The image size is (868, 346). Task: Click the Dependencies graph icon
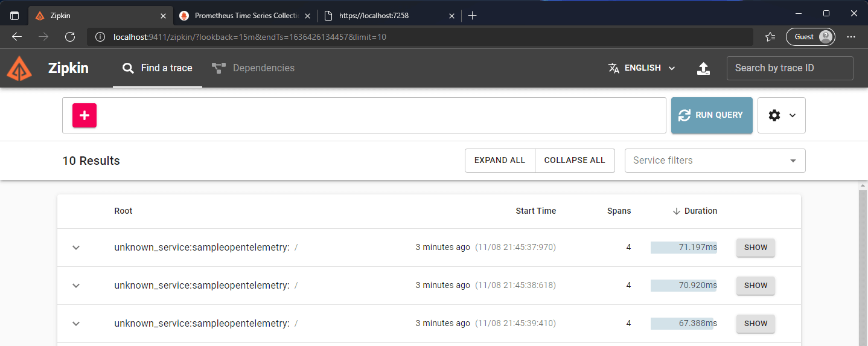pyautogui.click(x=219, y=68)
